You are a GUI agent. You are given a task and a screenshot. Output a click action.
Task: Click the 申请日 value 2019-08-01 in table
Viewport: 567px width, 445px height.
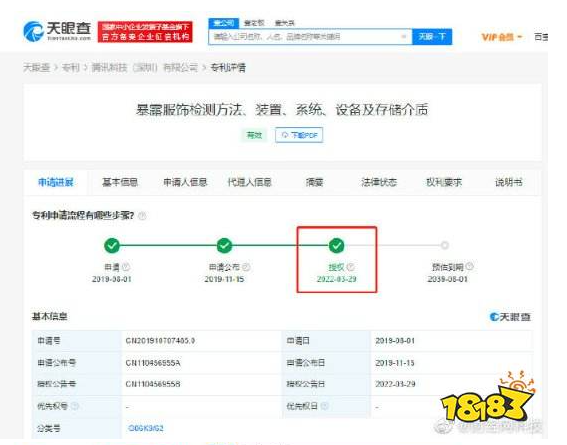395,341
